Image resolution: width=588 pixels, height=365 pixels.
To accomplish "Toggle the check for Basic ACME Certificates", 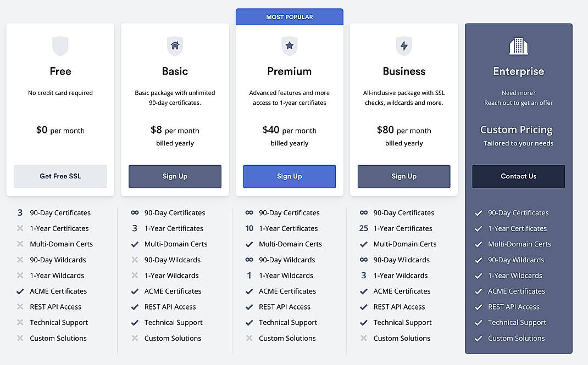I will coord(135,291).
